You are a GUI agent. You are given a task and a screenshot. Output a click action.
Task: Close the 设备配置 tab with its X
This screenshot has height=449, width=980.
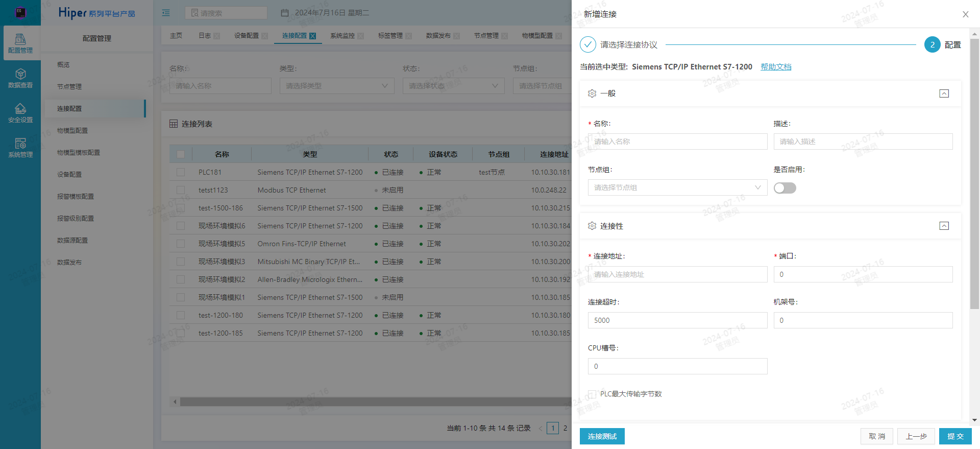[x=265, y=36]
